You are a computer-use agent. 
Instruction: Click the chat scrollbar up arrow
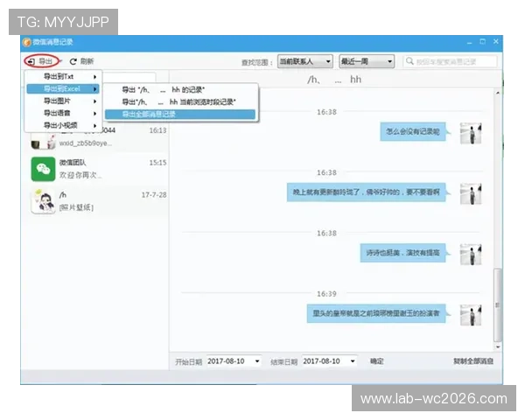(x=498, y=93)
